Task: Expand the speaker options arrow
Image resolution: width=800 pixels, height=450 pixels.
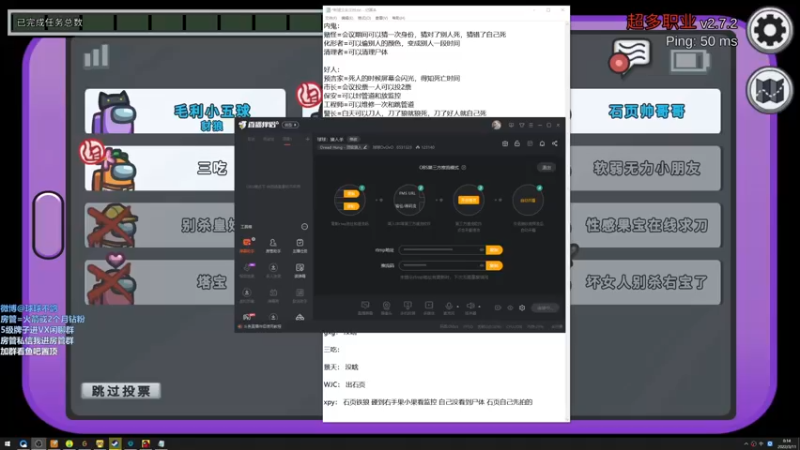Action: coord(479,307)
